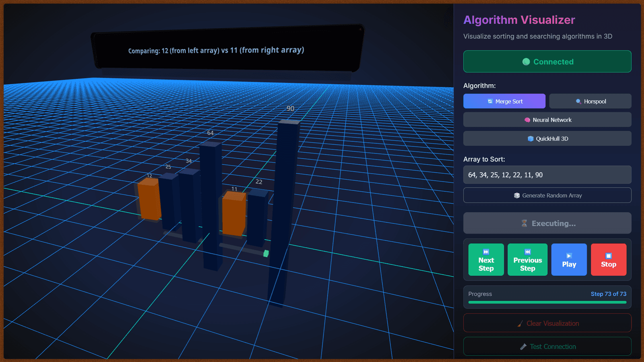Viewport: 644px width, 362px height.
Task: Click the Neural Network brain icon
Action: tap(527, 120)
